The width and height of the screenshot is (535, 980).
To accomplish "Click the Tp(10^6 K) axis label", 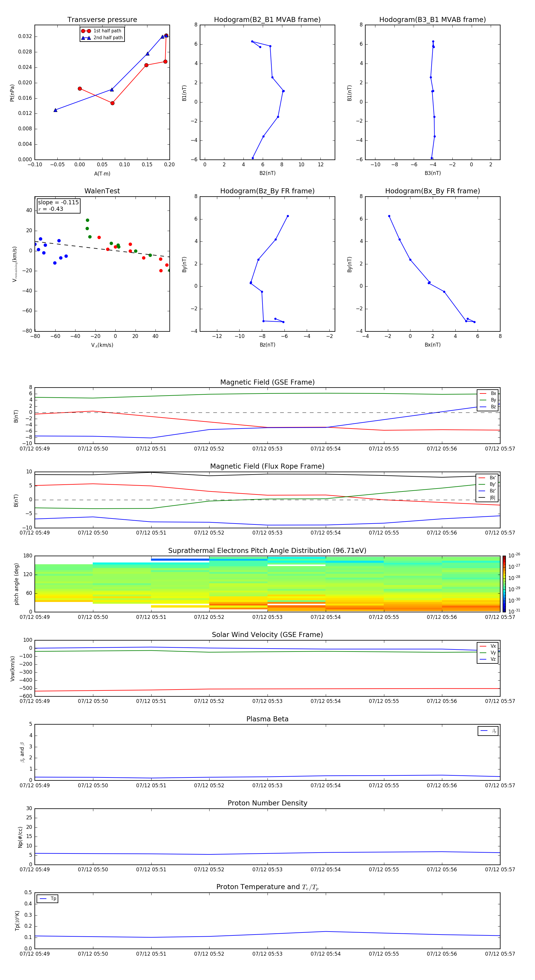I will tap(17, 921).
